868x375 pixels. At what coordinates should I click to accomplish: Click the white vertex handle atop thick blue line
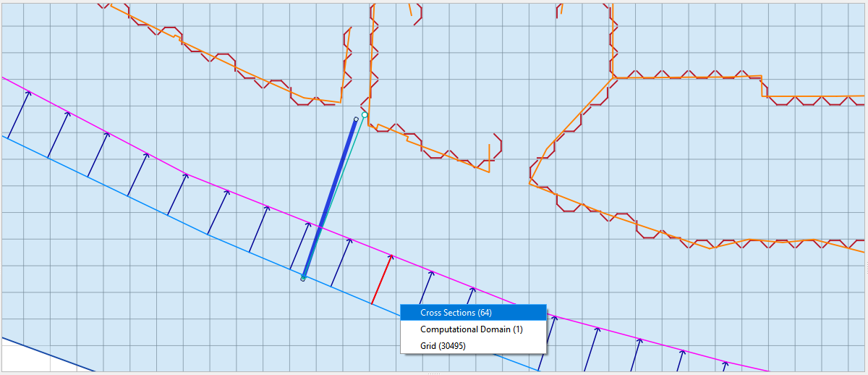coord(356,119)
